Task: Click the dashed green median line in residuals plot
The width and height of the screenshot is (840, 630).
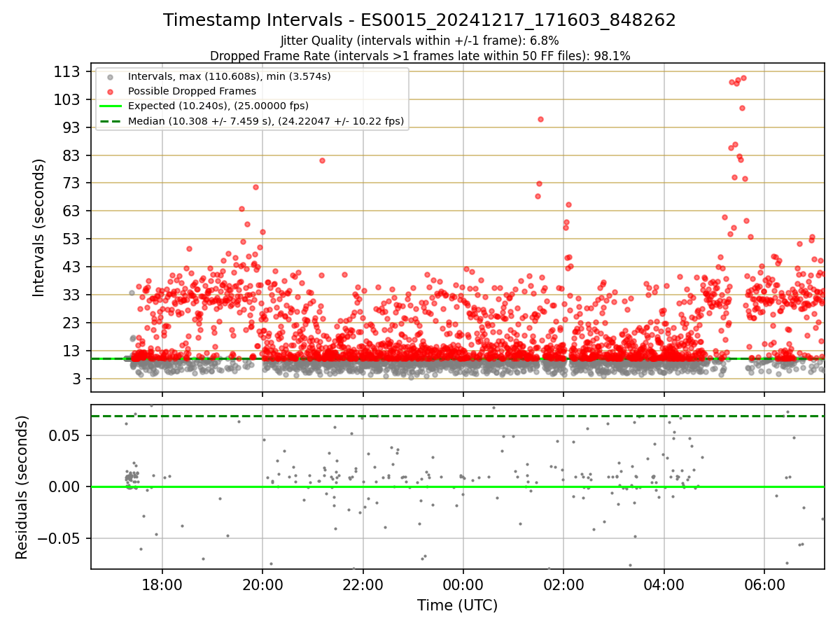Action: 457,416
